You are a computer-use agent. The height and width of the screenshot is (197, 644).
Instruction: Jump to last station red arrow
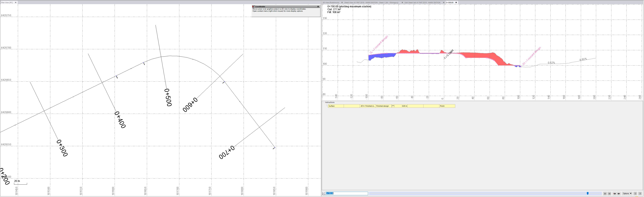coord(619,193)
